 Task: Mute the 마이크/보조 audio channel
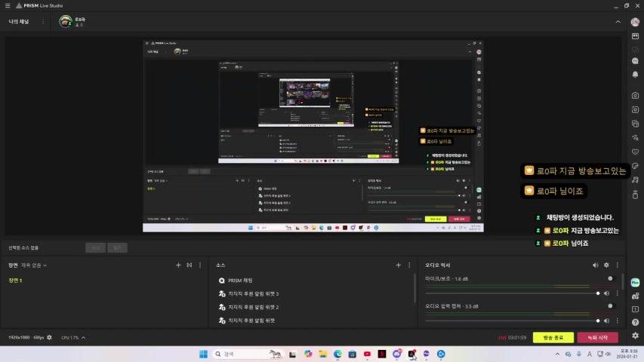pos(606,293)
